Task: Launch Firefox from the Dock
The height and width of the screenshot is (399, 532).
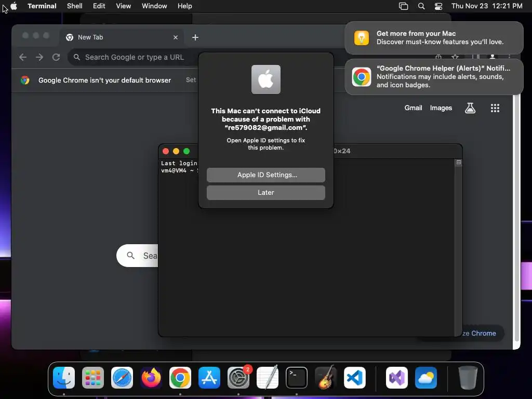Action: [x=151, y=378]
